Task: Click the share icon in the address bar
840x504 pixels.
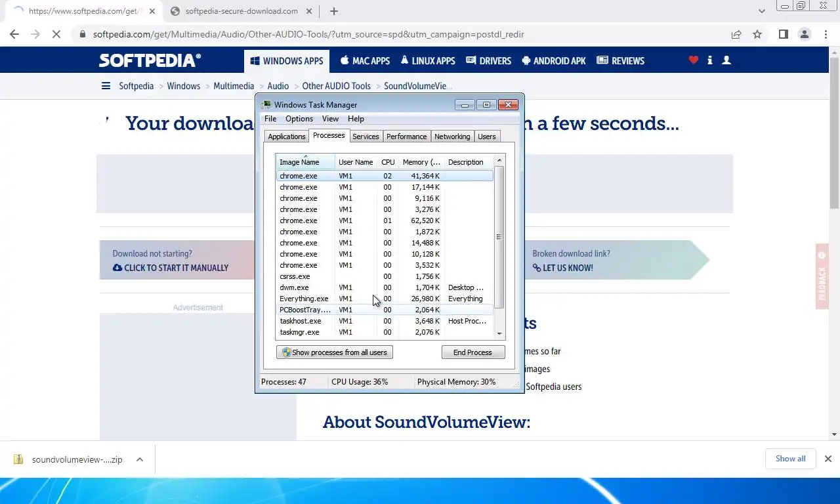Action: click(x=736, y=34)
